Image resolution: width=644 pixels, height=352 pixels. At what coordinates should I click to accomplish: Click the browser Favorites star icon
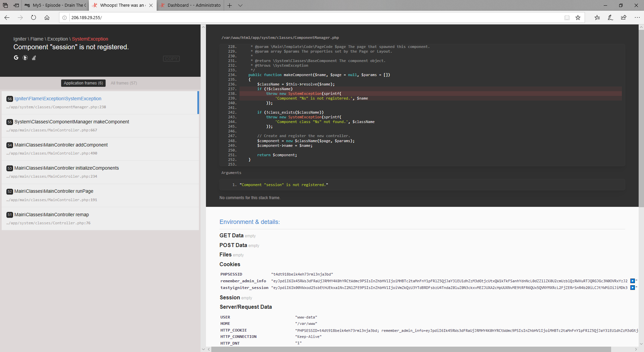coord(578,17)
